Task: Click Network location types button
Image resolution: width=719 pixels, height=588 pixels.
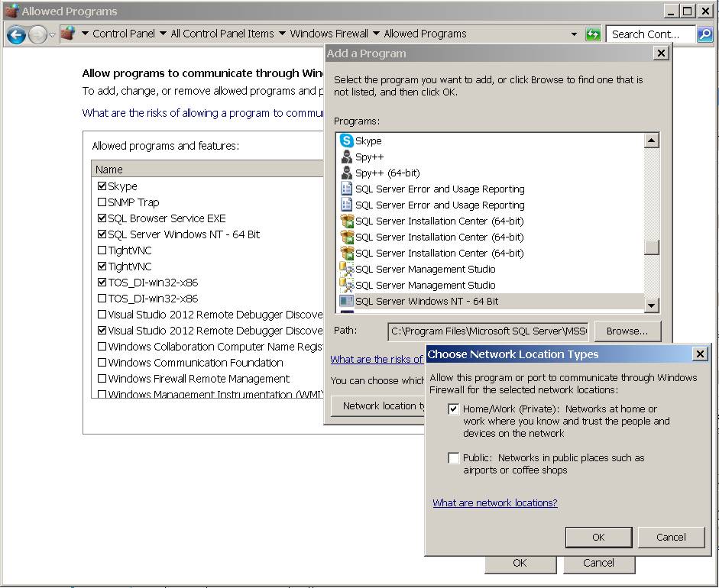Action: tap(378, 406)
